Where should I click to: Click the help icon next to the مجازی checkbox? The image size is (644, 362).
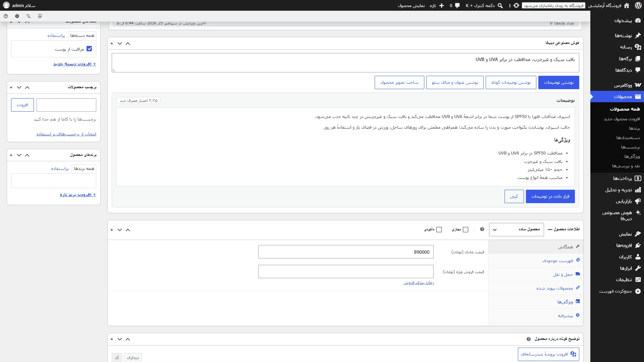click(482, 229)
